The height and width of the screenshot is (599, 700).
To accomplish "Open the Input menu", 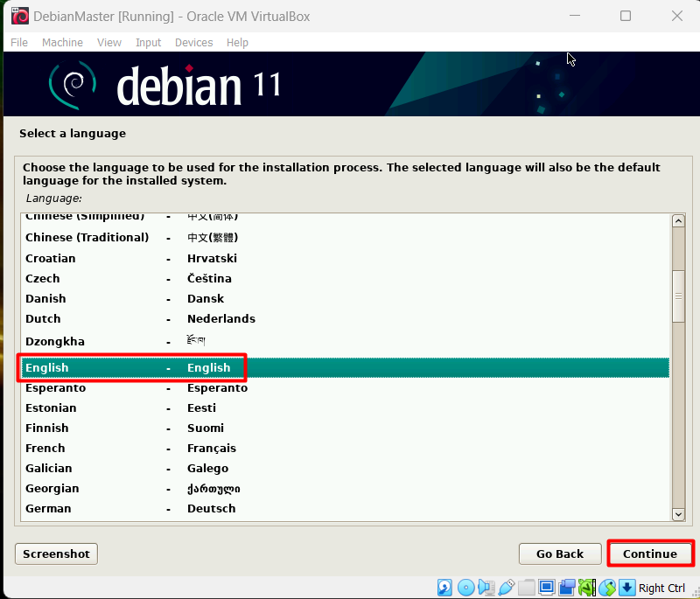I will click(148, 42).
